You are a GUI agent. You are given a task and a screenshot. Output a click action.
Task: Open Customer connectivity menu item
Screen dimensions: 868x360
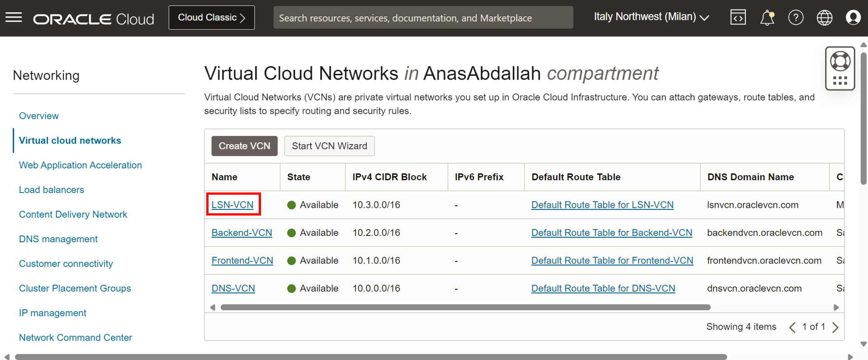tap(66, 264)
